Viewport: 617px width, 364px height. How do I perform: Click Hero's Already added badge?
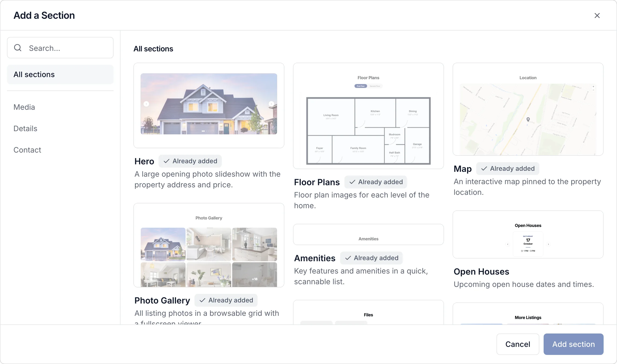pos(190,161)
